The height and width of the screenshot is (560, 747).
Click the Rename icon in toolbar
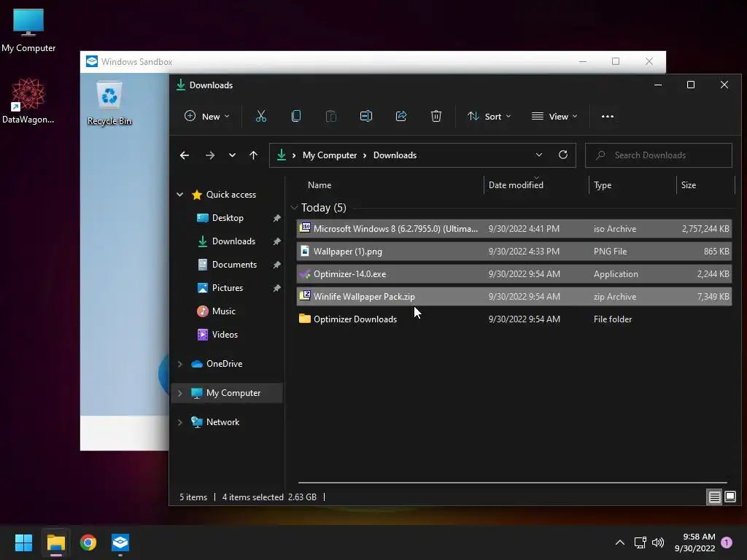click(x=366, y=116)
